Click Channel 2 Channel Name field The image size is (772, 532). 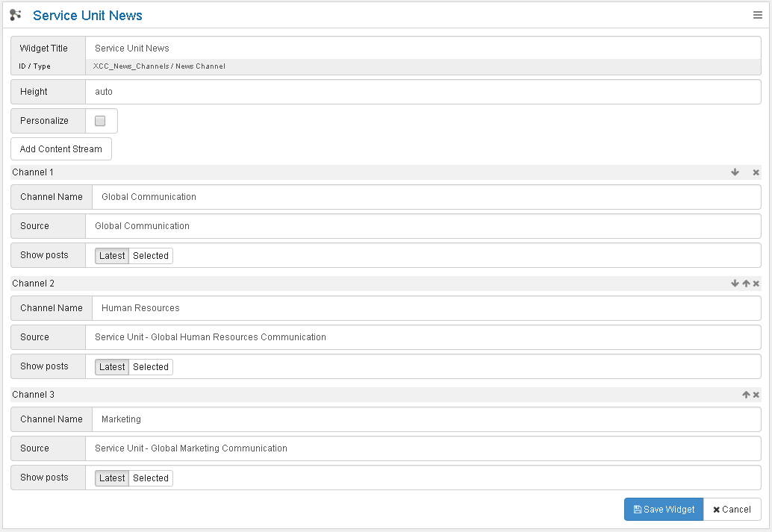pos(426,308)
